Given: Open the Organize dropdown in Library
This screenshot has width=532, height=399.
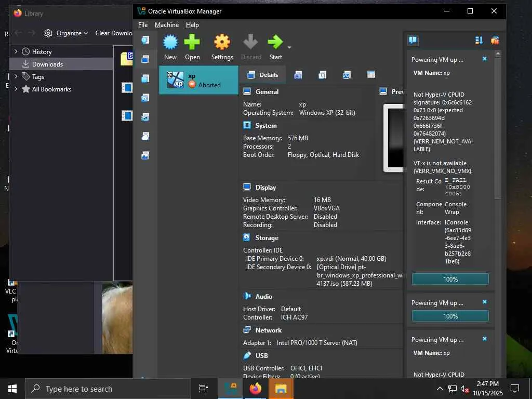Looking at the screenshot, I should tap(66, 33).
